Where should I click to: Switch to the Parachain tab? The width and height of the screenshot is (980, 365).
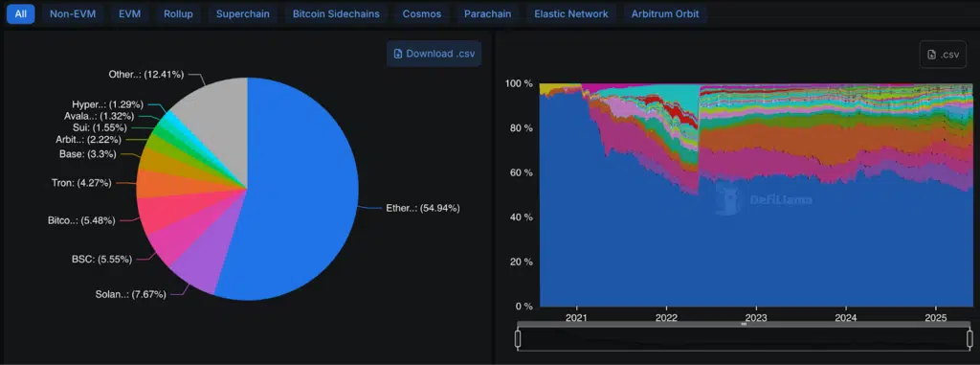[487, 13]
